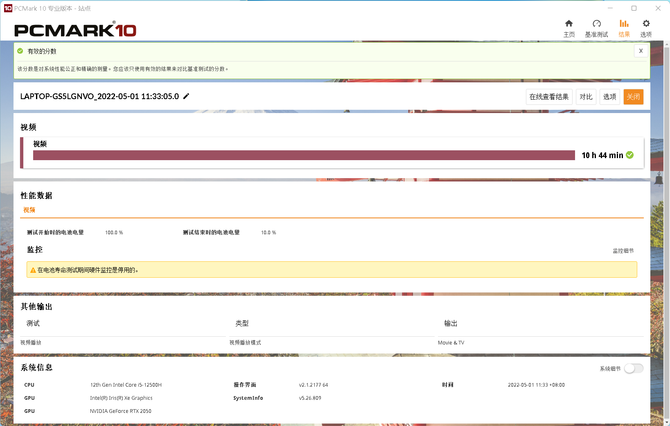Click the v5.26.809 SystemInfo value
The width and height of the screenshot is (670, 426).
click(310, 398)
